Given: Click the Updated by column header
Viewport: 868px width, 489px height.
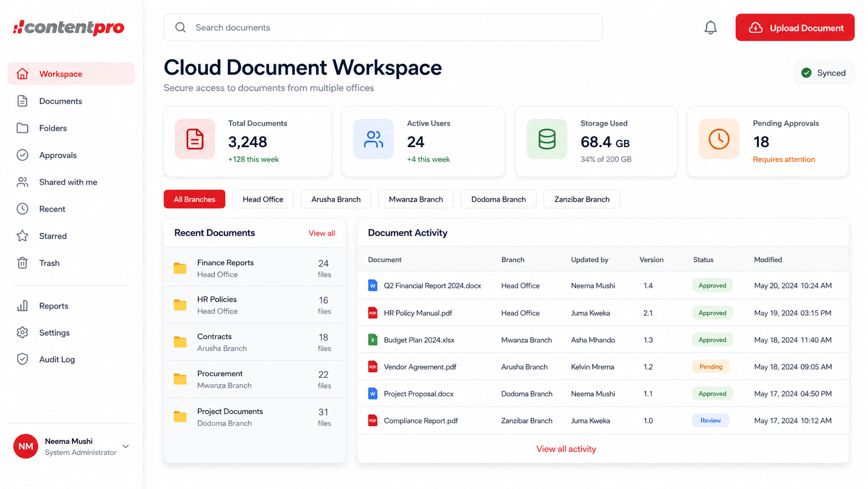Looking at the screenshot, I should click(590, 260).
